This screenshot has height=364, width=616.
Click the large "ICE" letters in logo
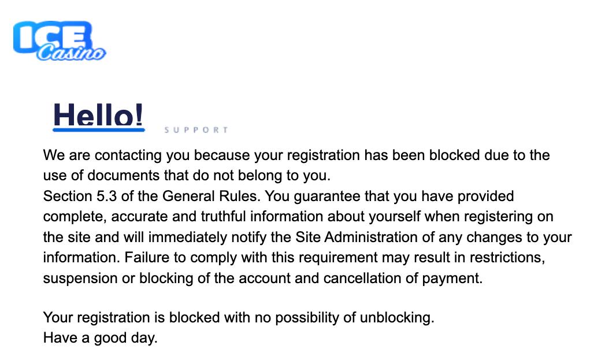click(51, 35)
